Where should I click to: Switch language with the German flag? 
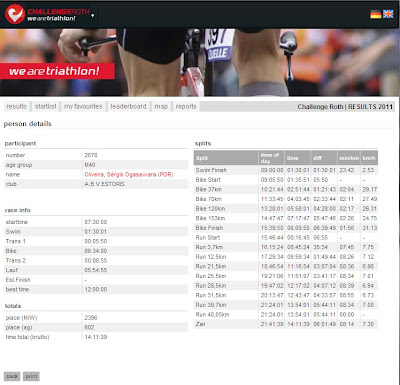[x=376, y=14]
